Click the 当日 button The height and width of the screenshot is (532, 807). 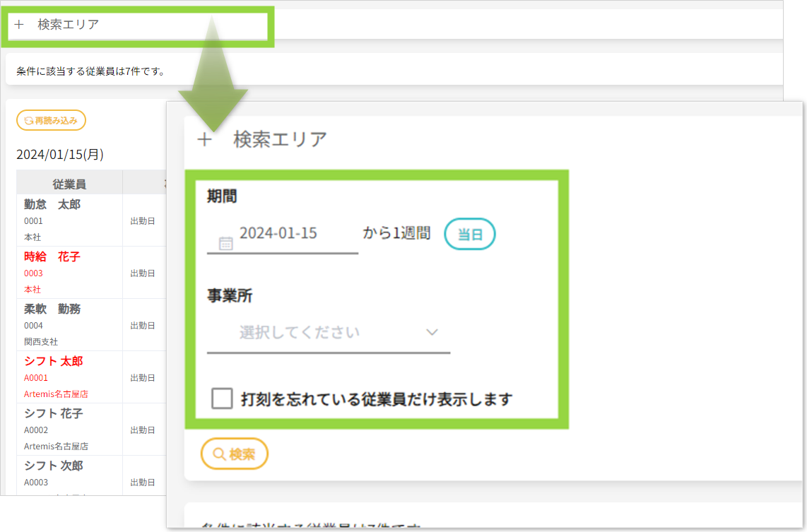pos(469,235)
